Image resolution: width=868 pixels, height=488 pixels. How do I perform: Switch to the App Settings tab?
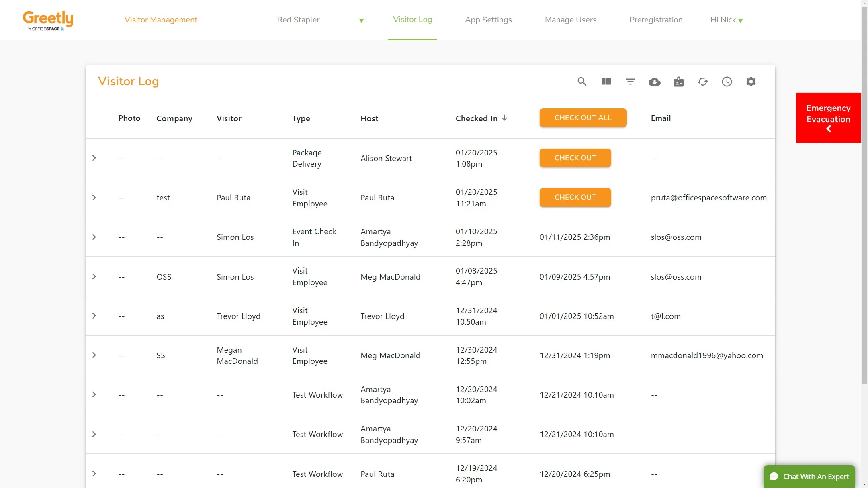(x=488, y=20)
